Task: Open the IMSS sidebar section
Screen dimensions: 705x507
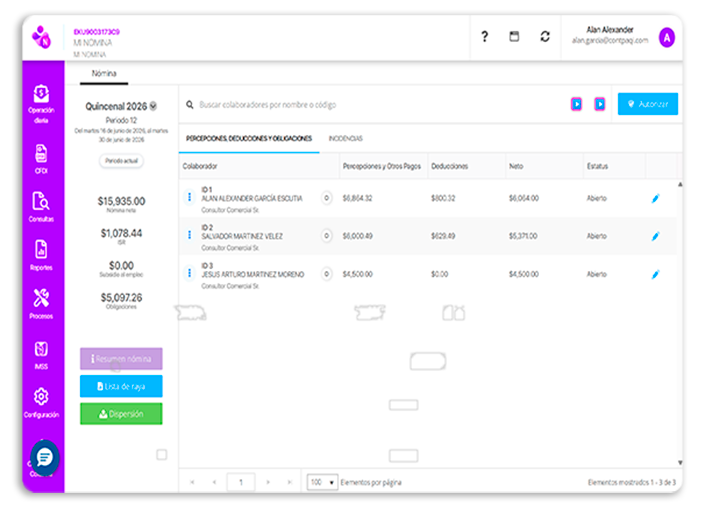Action: (41, 355)
